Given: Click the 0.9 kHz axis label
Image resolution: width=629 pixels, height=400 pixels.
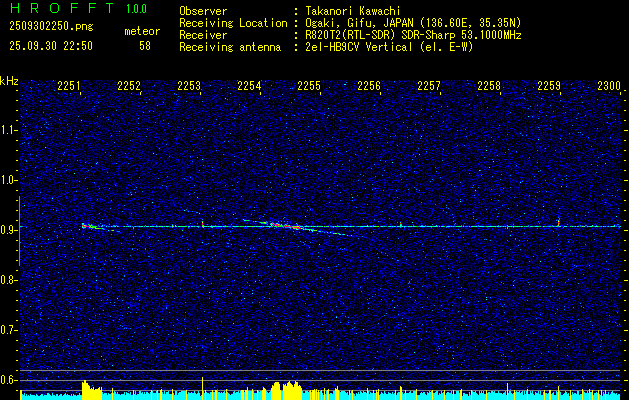Looking at the screenshot, I should click(x=9, y=230).
